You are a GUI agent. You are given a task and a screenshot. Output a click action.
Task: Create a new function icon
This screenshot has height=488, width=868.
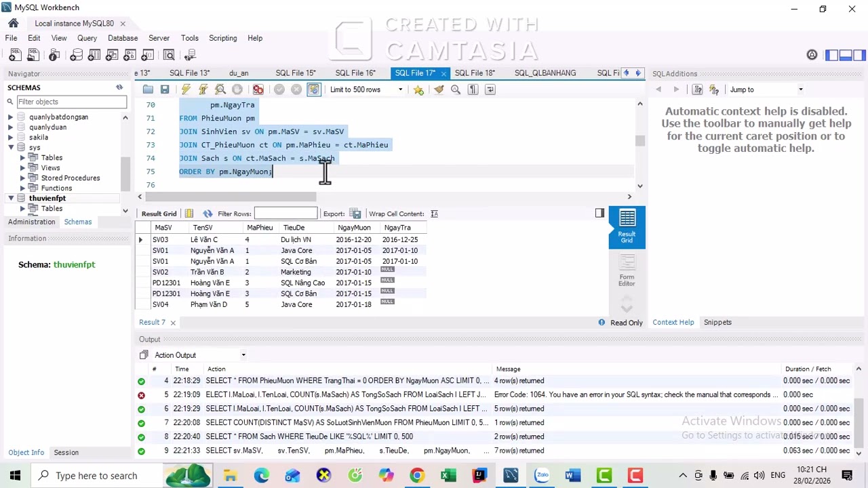pos(147,55)
